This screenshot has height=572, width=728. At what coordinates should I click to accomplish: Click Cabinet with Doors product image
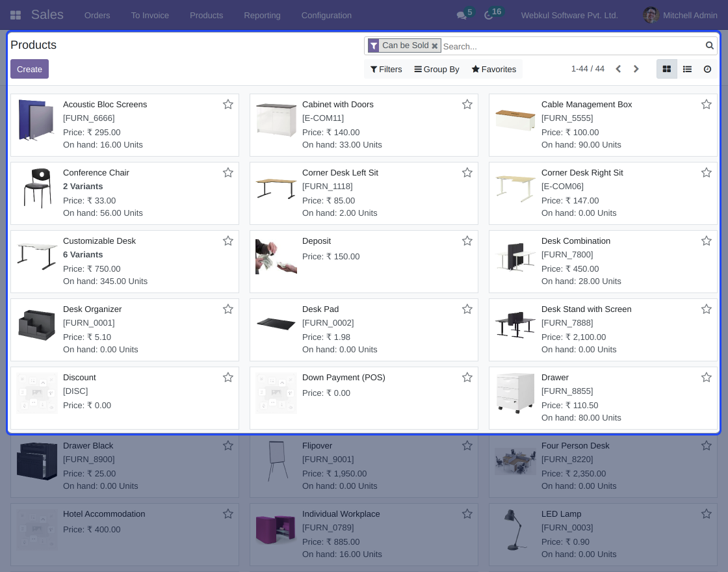click(x=276, y=120)
